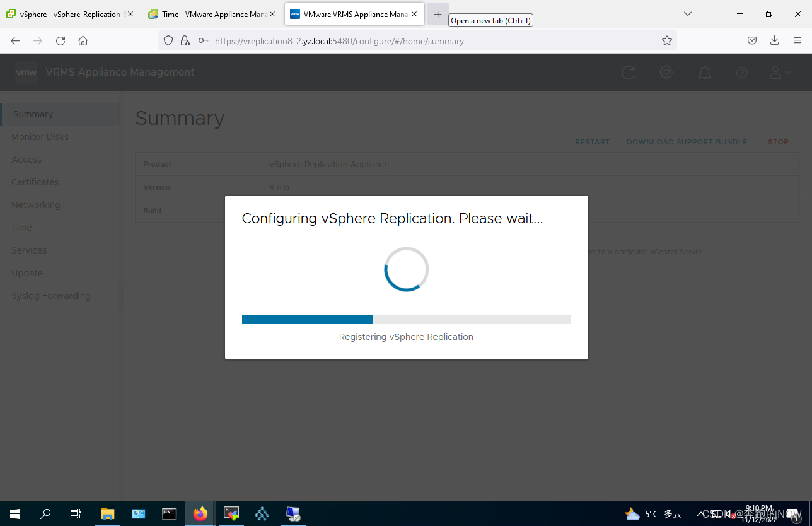Open the weather widget showing 5°C
Screen dimensions: 812x526
[x=652, y=513]
